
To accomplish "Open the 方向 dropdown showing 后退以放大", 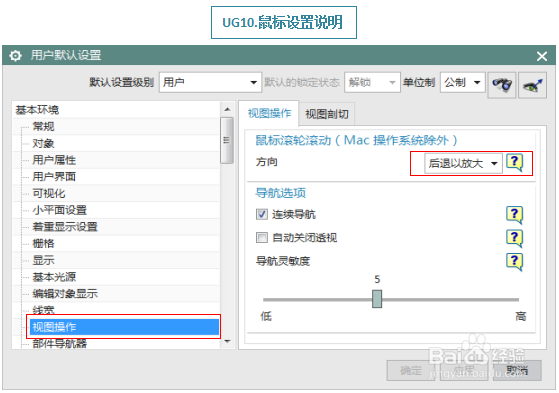I will coord(463,163).
